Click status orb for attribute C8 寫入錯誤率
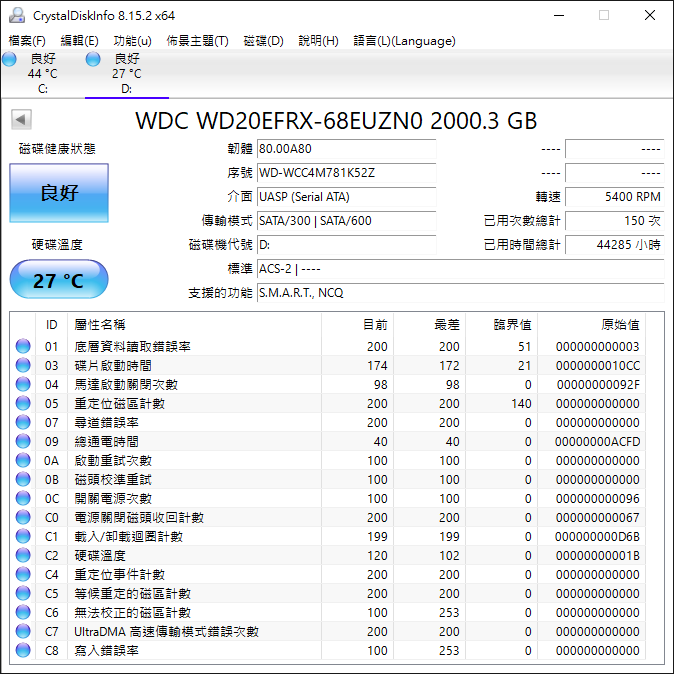The width and height of the screenshot is (674, 674). 23,651
